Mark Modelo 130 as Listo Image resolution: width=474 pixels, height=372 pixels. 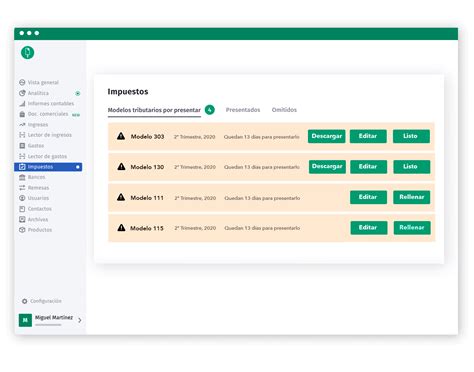coord(412,167)
